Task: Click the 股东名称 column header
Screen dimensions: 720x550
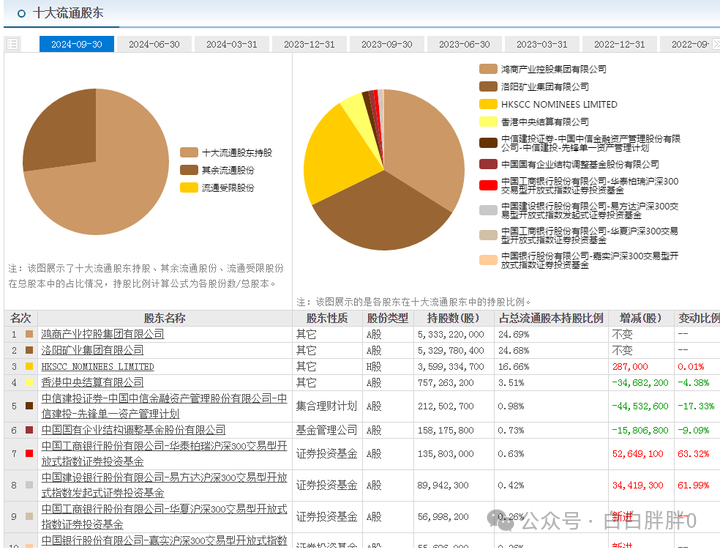Action: [x=165, y=318]
